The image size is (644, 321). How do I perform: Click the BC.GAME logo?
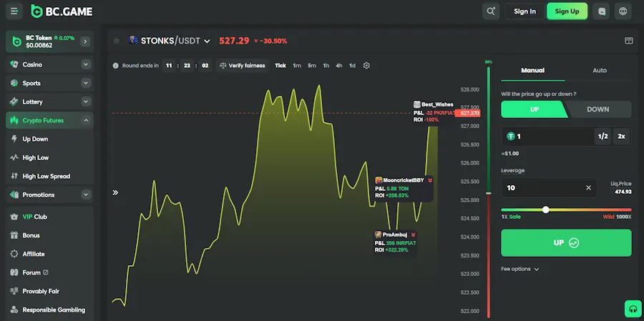click(62, 11)
